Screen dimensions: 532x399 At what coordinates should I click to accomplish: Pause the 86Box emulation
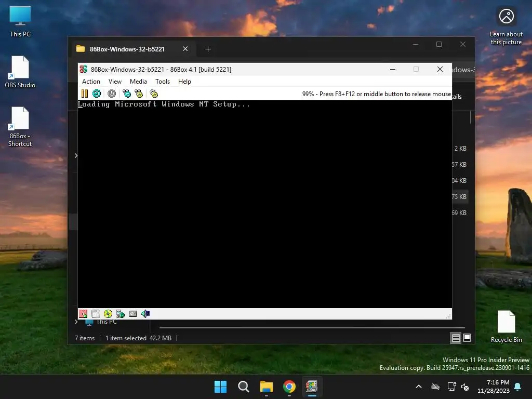pos(85,94)
